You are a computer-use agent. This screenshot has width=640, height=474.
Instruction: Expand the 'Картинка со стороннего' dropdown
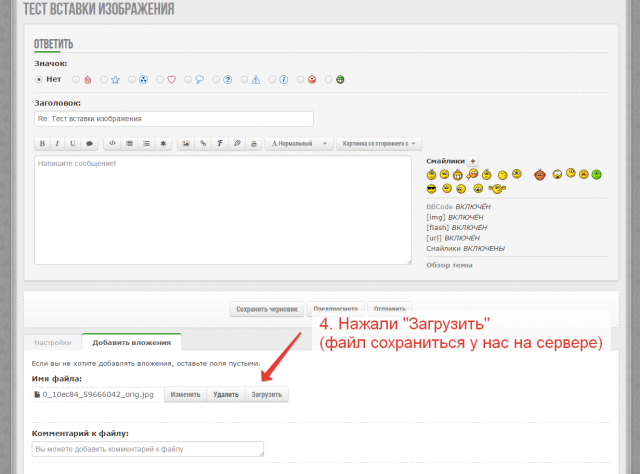click(379, 143)
